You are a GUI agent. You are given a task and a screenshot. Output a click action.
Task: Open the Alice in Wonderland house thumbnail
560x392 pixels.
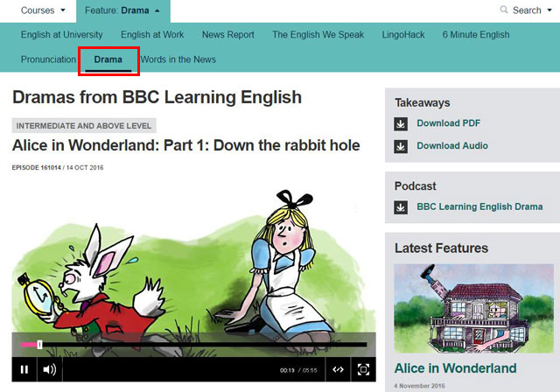(473, 309)
